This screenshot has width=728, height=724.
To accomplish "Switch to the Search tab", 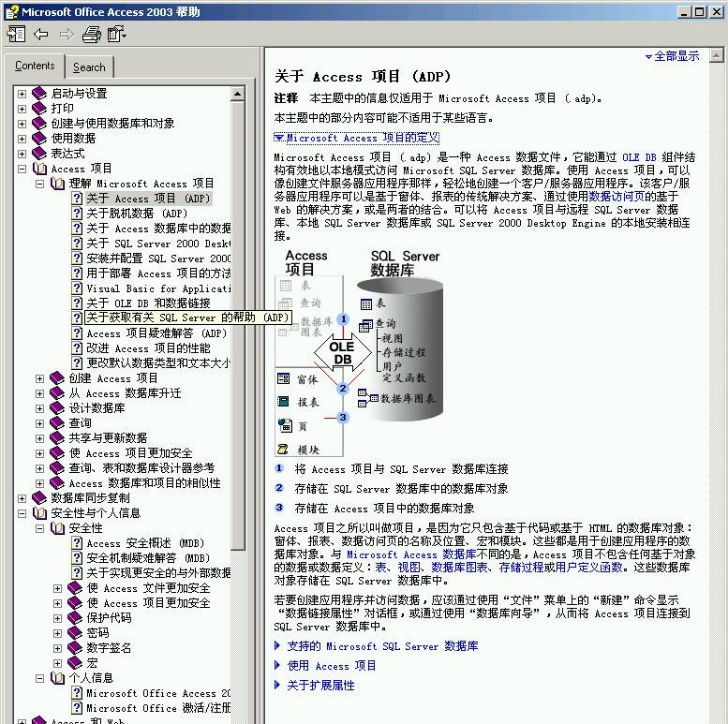I will pos(89,67).
